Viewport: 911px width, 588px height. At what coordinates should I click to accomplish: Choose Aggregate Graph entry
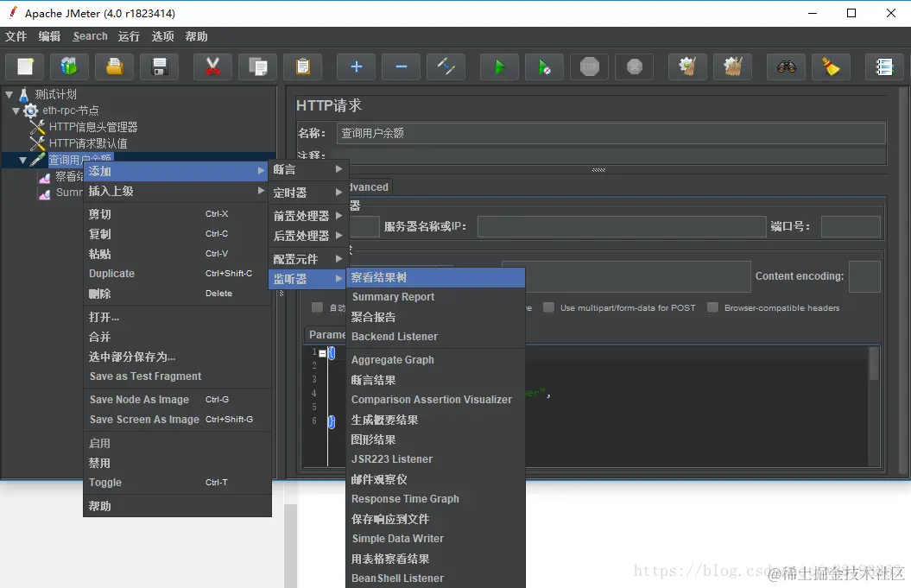pyautogui.click(x=436, y=360)
